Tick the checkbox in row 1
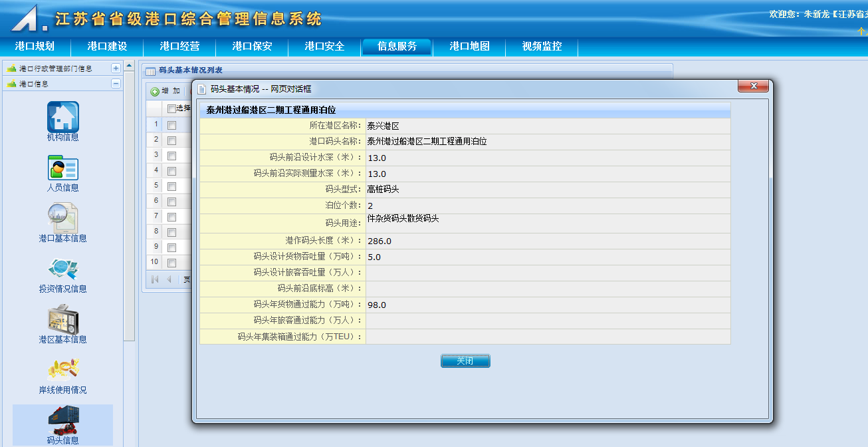 (x=171, y=125)
